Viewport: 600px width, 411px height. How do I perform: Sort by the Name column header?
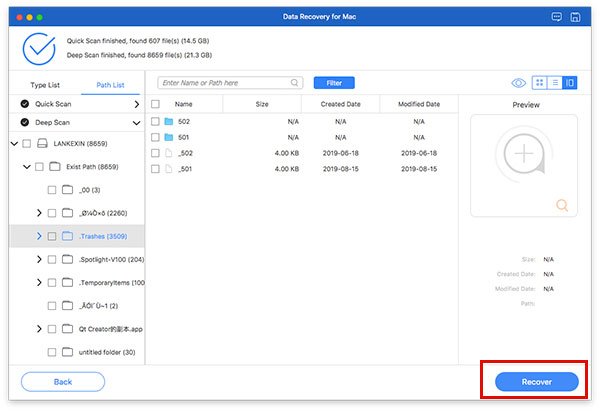pos(184,104)
